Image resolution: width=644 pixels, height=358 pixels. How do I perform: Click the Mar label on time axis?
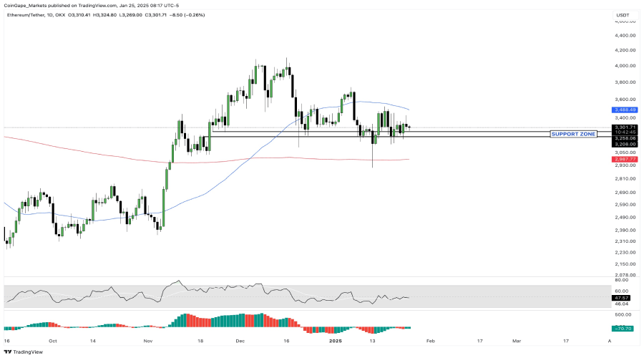coord(517,341)
